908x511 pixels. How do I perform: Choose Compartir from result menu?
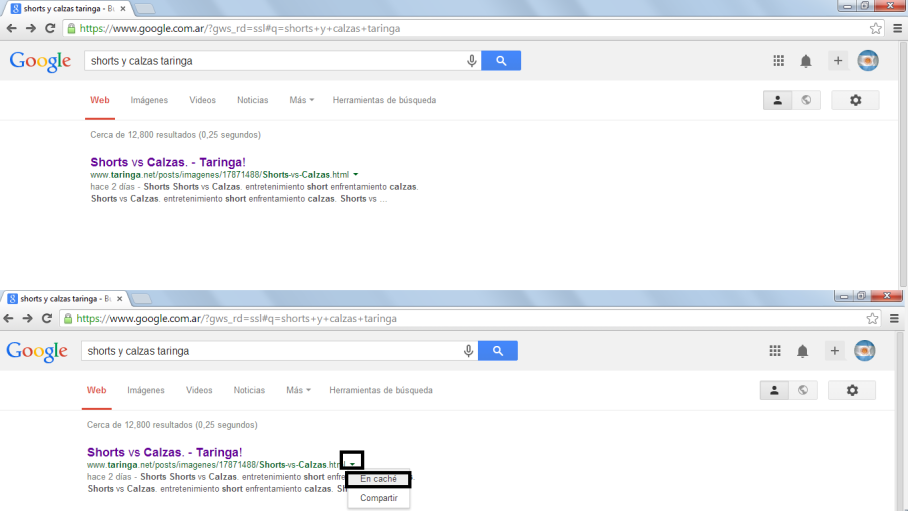coord(379,498)
